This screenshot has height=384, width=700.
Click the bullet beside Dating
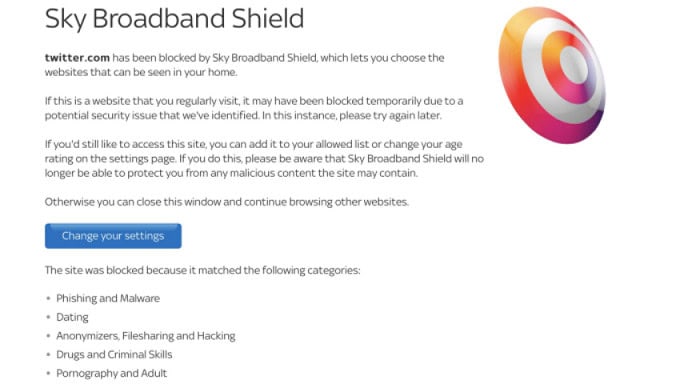(x=48, y=317)
